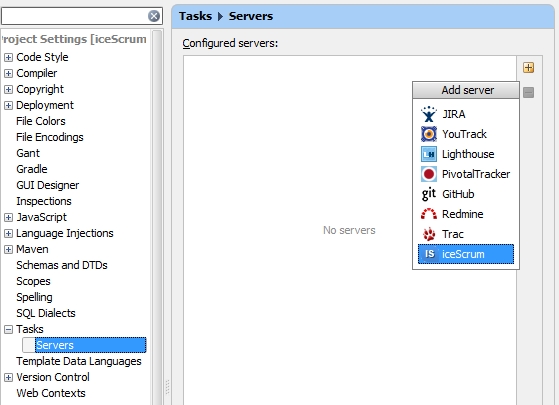Click the add server plus icon
This screenshot has width=559, height=405.
528,67
